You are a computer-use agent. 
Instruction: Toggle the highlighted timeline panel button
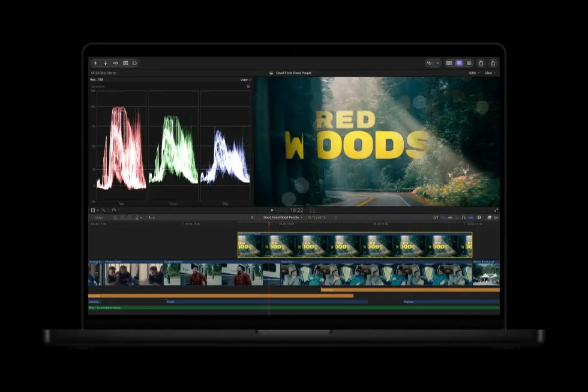click(459, 63)
